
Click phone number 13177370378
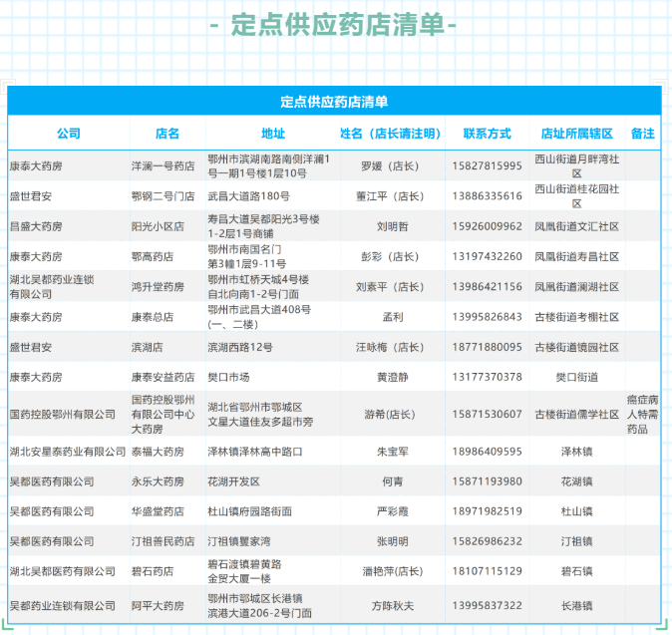click(x=487, y=377)
